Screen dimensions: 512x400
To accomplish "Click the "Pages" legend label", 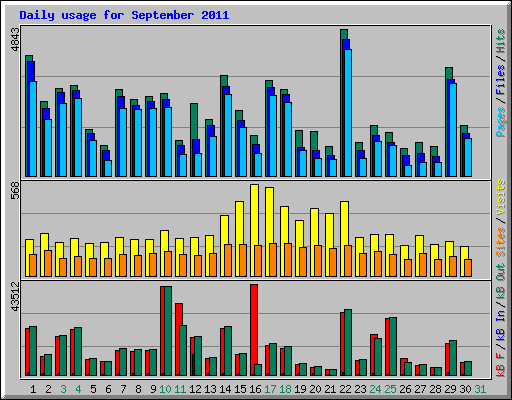I will 501,122.
